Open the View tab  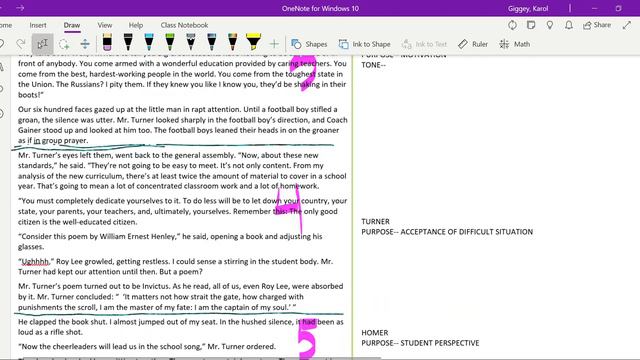point(104,25)
